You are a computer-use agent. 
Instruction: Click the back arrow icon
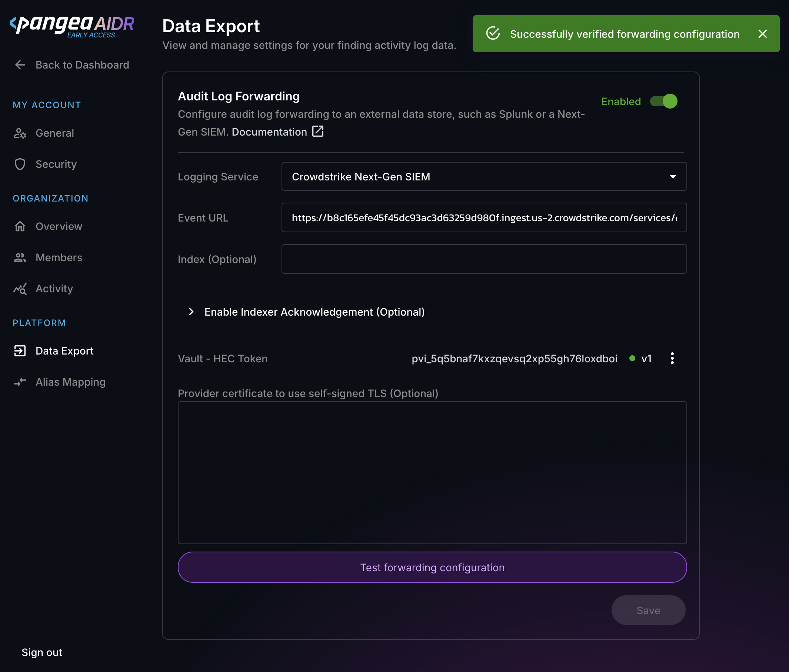click(x=20, y=65)
